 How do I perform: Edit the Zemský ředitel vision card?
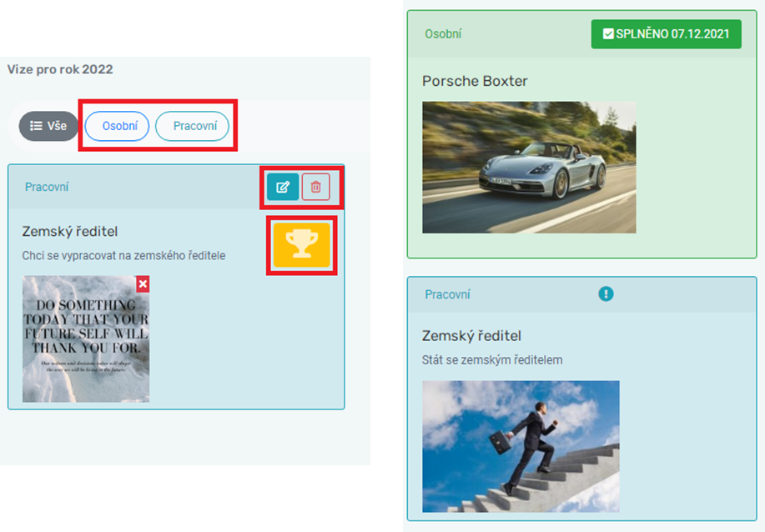[x=283, y=187]
